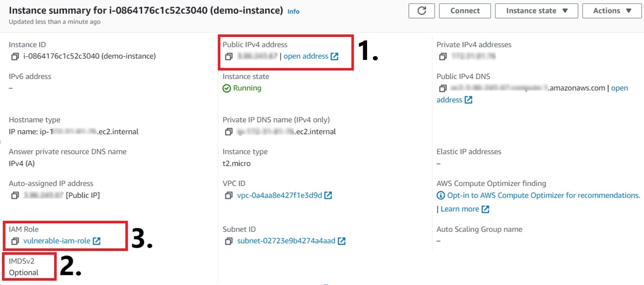Click external link icon next to VPC ID
Viewport: 644px width, 285px height.
click(x=328, y=195)
